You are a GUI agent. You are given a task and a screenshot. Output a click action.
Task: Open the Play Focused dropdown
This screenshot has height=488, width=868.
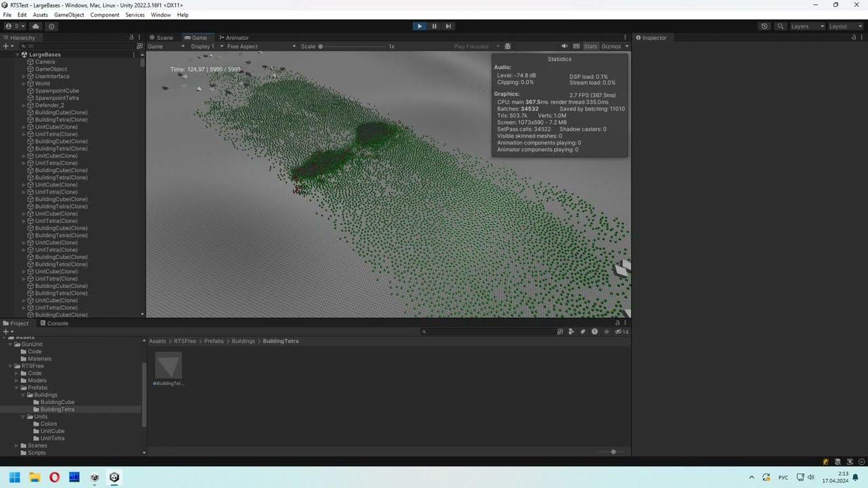(476, 47)
